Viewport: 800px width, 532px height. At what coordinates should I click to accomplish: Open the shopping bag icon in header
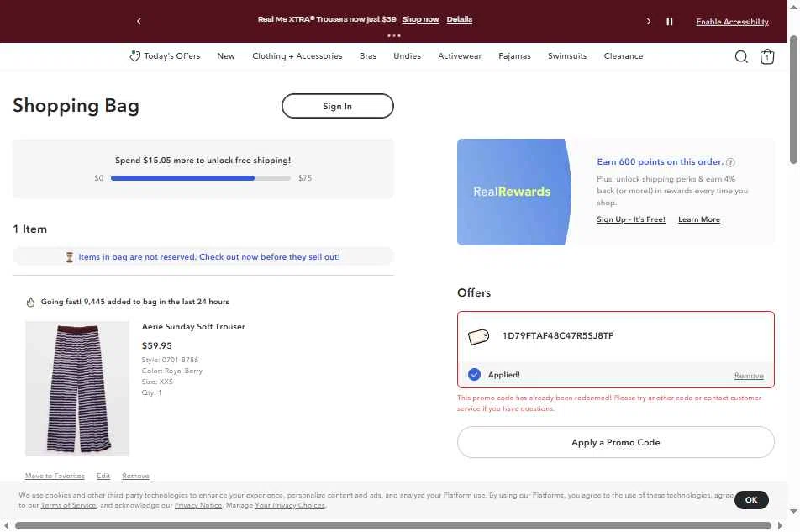pyautogui.click(x=767, y=56)
